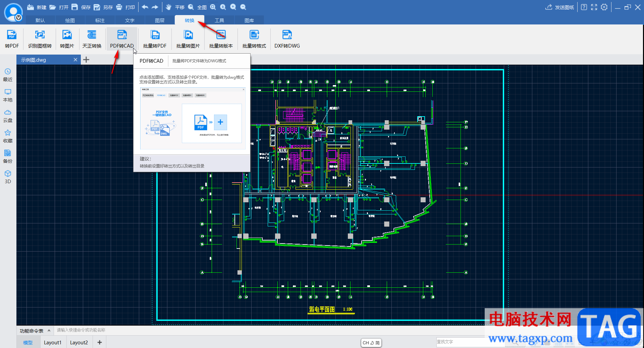
Task: Click the zoom in plus magnifier
Action: pyautogui.click(x=233, y=7)
